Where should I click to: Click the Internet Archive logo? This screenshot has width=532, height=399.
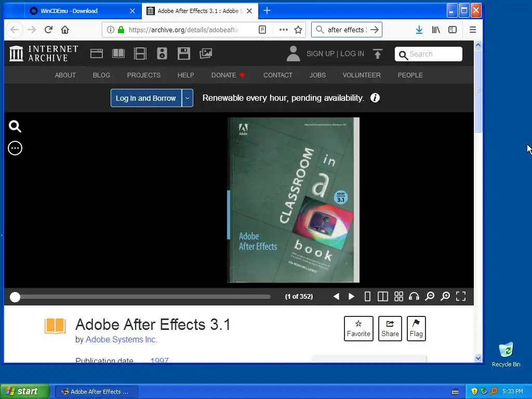[x=44, y=54]
